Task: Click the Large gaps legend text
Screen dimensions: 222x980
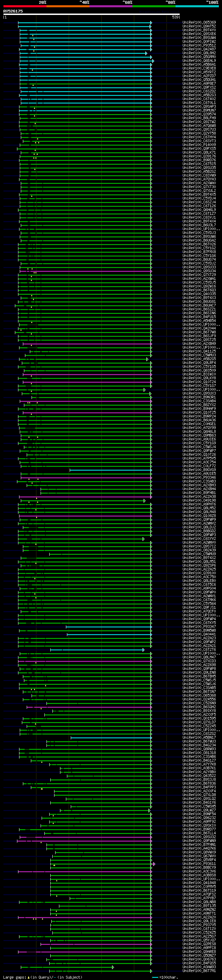Action: tap(15, 977)
